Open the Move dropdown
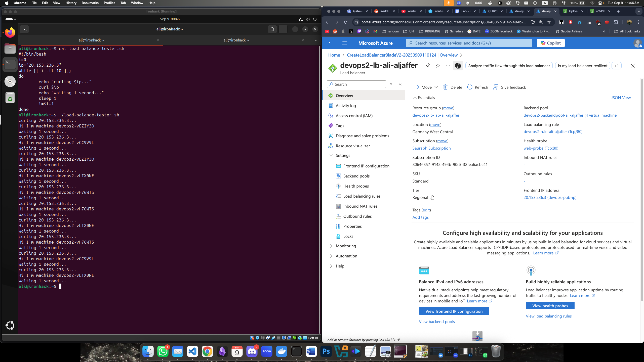This screenshot has height=362, width=644. [x=436, y=87]
